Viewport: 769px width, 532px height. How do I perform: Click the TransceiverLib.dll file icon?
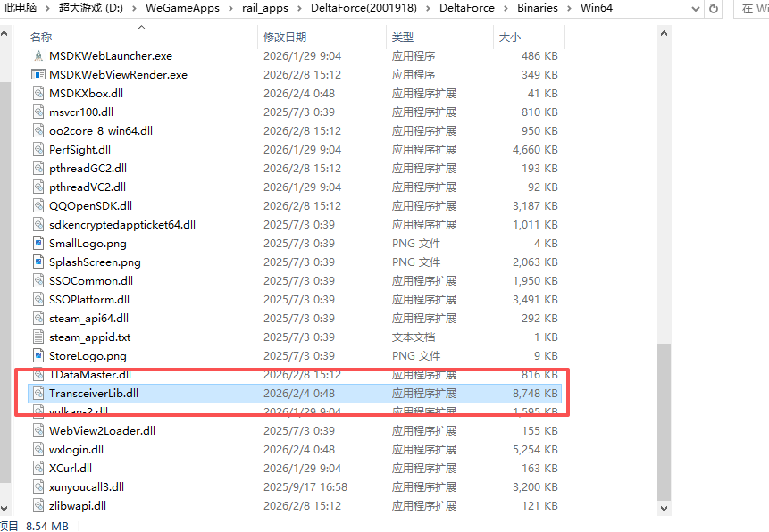(x=38, y=393)
